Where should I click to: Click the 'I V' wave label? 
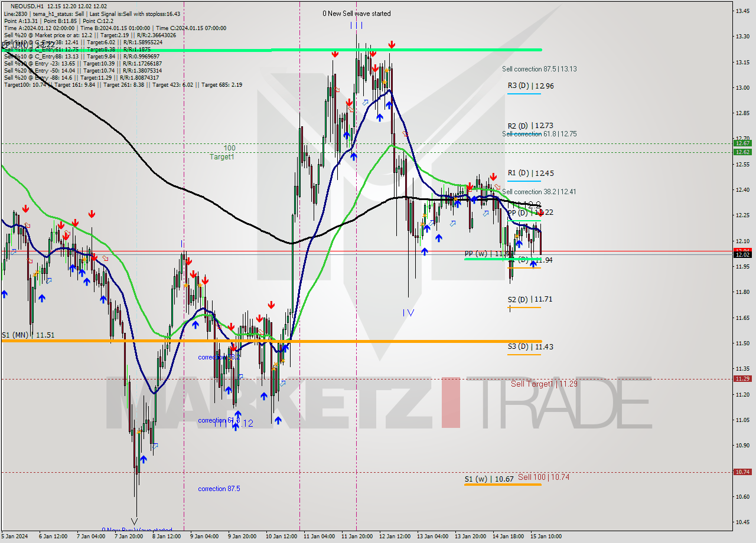(408, 313)
